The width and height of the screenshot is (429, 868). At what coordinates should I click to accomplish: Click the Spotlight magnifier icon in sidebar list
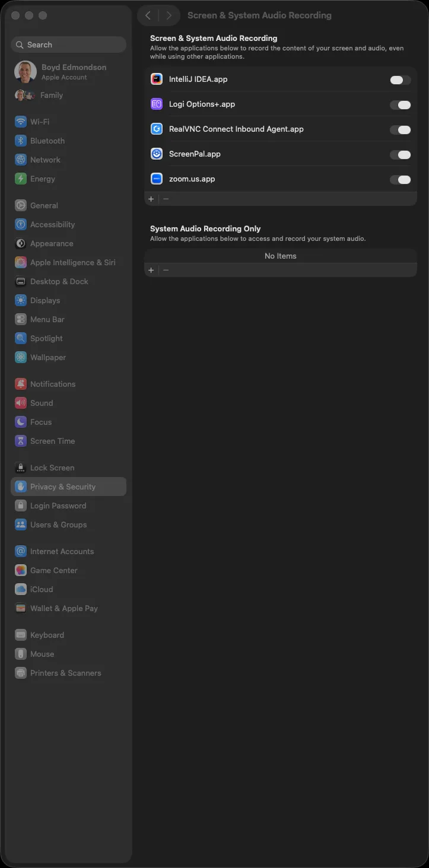(21, 338)
